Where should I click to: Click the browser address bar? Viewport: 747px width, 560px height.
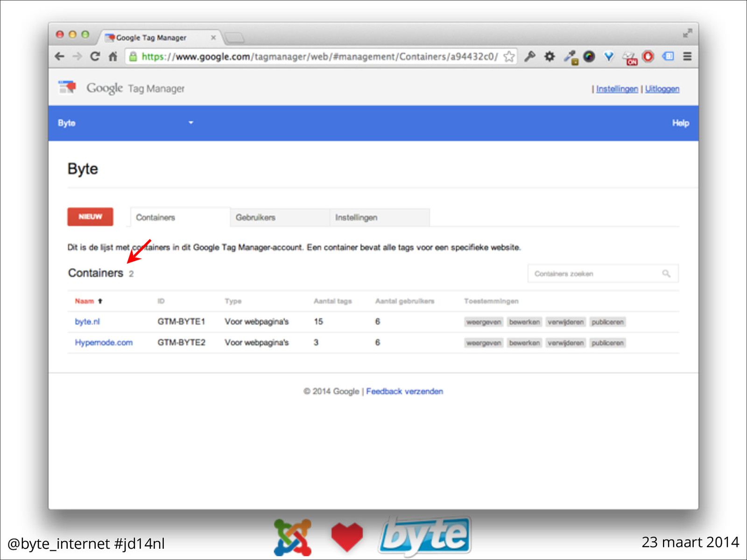pyautogui.click(x=320, y=56)
